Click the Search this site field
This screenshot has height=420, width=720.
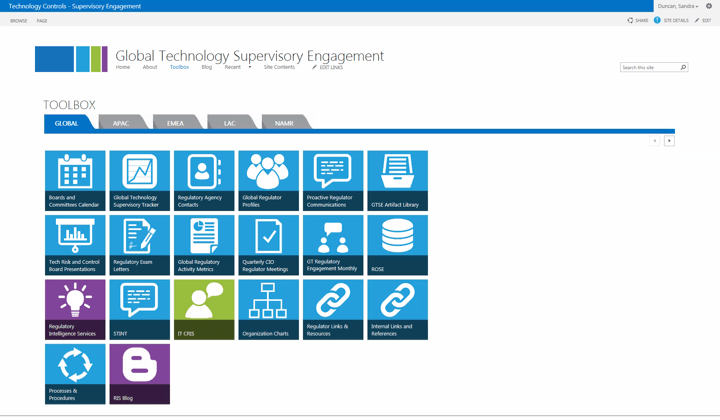649,67
